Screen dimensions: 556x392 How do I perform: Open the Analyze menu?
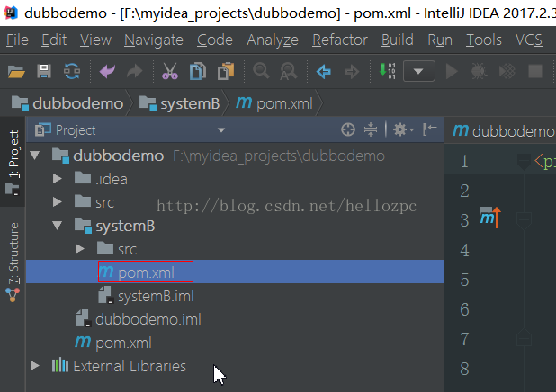273,40
